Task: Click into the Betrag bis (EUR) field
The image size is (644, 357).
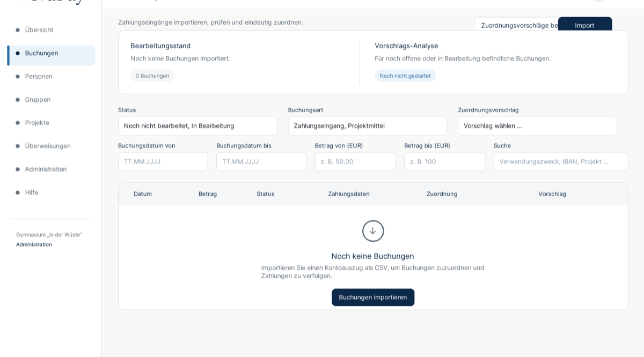Action: tap(445, 162)
